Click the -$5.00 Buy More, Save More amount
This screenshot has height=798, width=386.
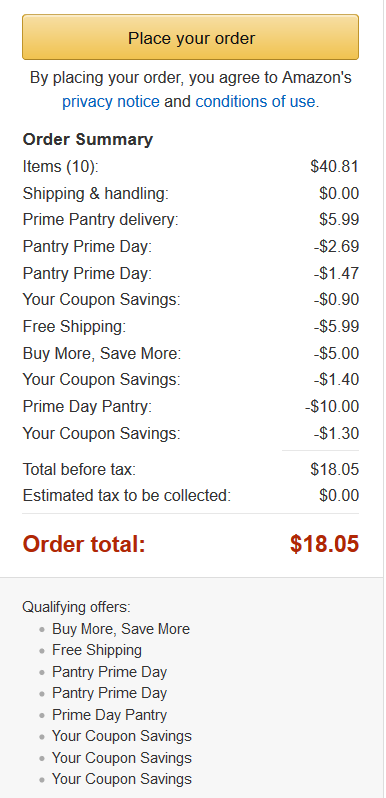pyautogui.click(x=336, y=353)
